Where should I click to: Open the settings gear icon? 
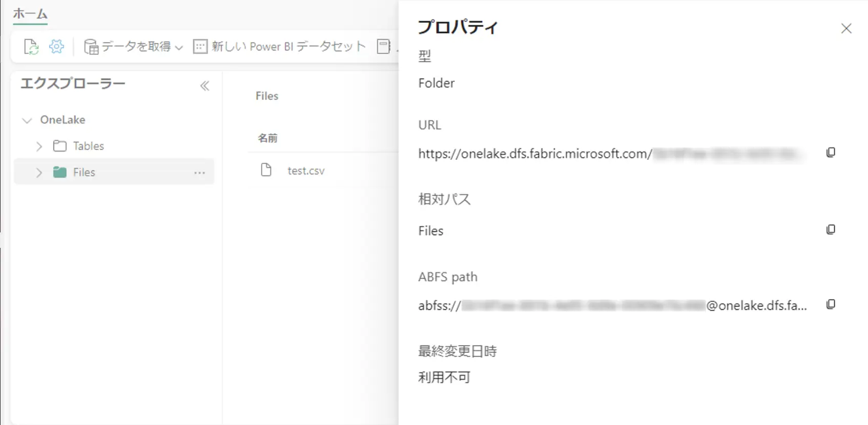point(56,47)
